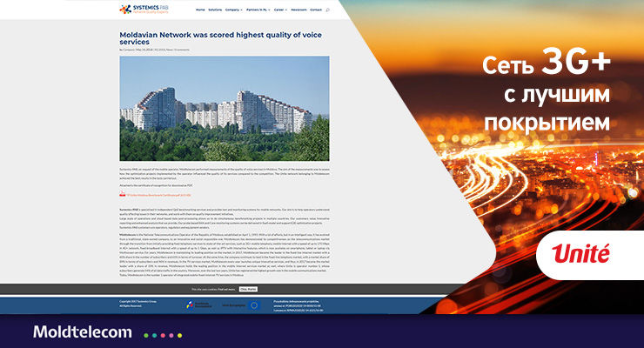Click the European Union flag emblem in footer
This screenshot has width=644, height=348.
tap(254, 304)
